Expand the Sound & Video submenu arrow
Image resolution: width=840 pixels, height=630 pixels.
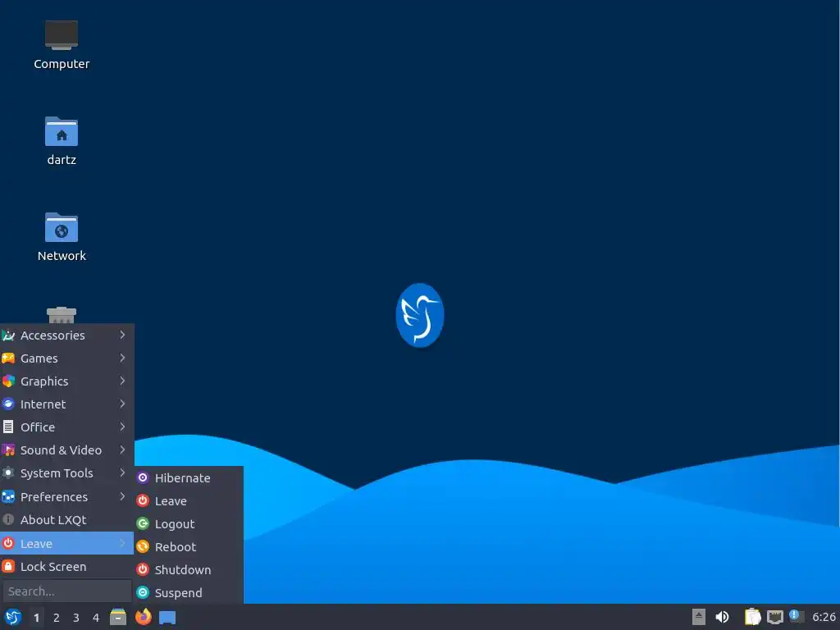point(122,450)
